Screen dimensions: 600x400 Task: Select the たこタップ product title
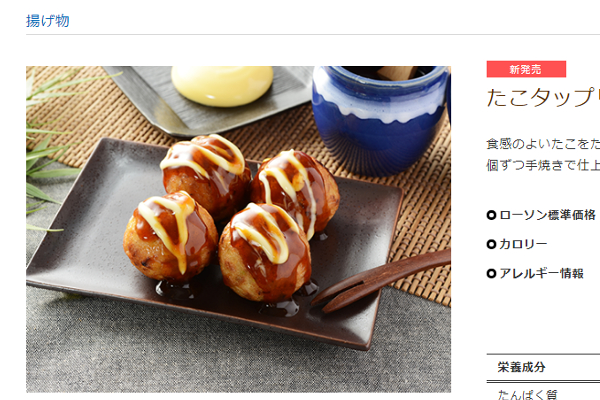pyautogui.click(x=543, y=98)
